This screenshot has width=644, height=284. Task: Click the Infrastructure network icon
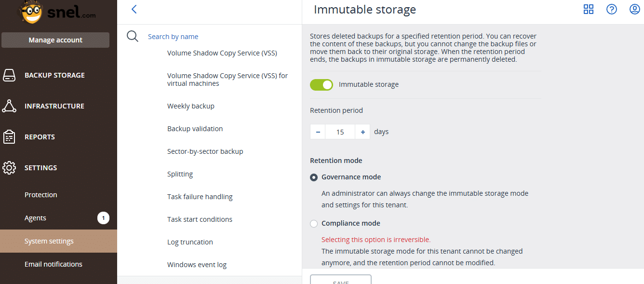coord(9,106)
